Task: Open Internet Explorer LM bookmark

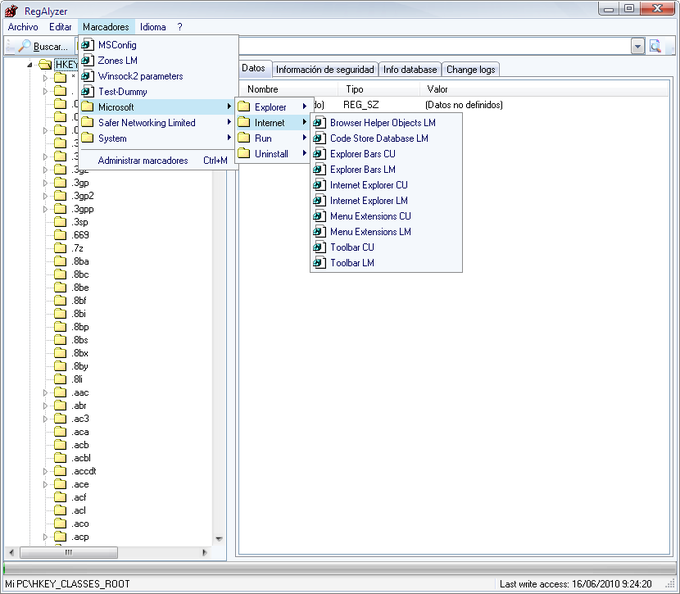Action: (x=386, y=201)
